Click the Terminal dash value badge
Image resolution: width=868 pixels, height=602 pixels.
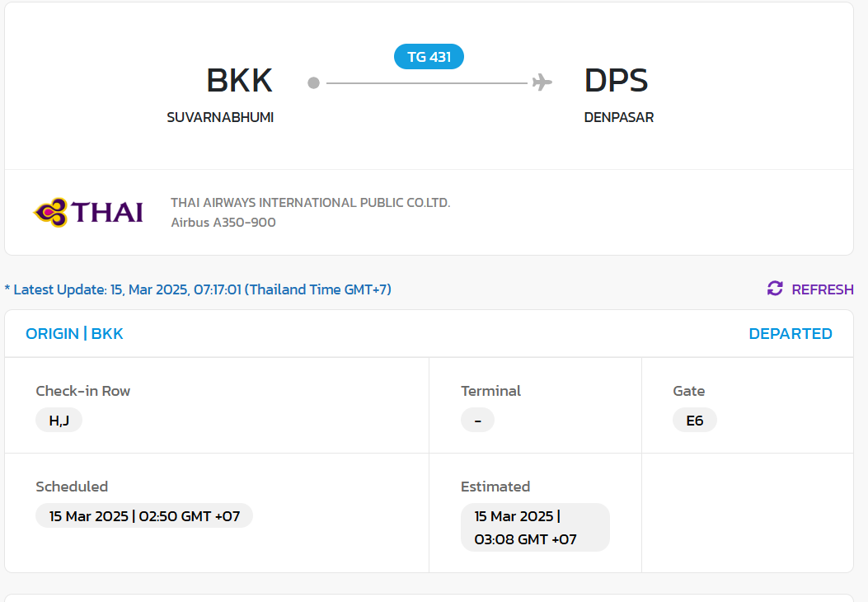click(x=477, y=421)
